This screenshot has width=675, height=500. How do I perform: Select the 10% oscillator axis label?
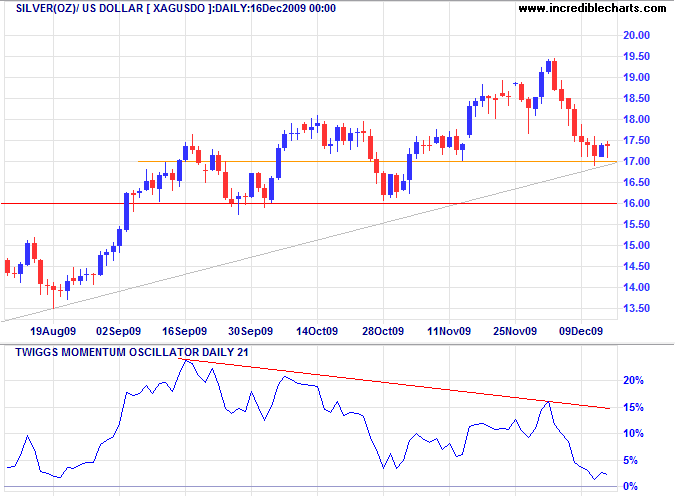633,434
